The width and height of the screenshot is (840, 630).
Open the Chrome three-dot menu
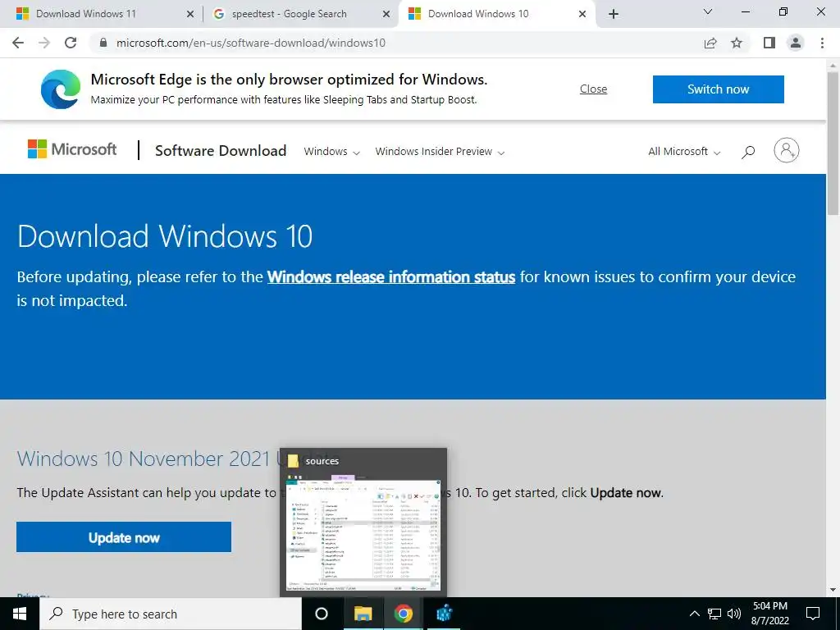[822, 43]
